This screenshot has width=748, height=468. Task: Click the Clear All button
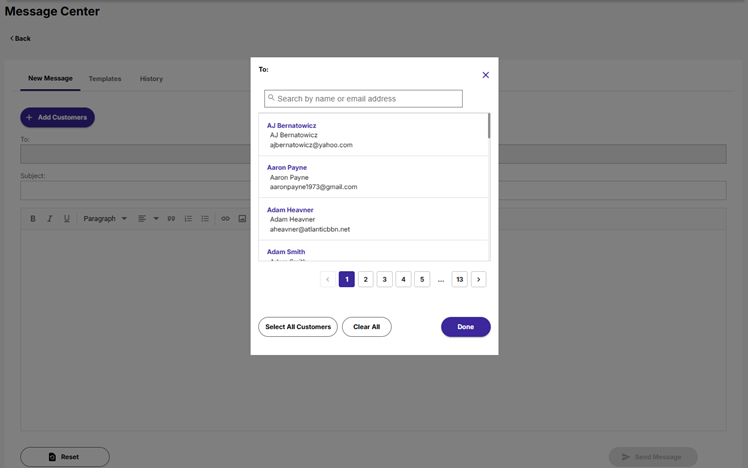point(366,327)
